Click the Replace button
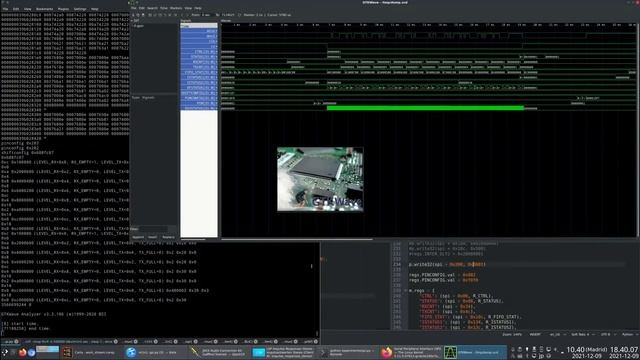 (x=168, y=237)
